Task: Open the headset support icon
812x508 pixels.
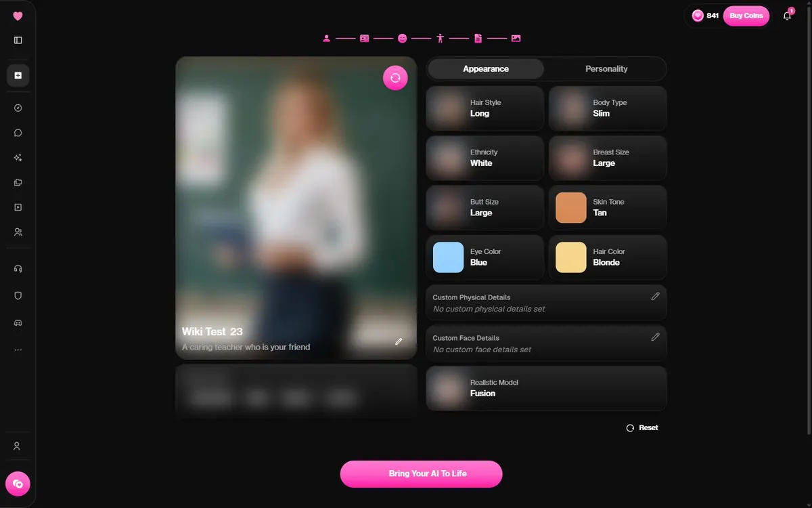Action: tap(18, 268)
